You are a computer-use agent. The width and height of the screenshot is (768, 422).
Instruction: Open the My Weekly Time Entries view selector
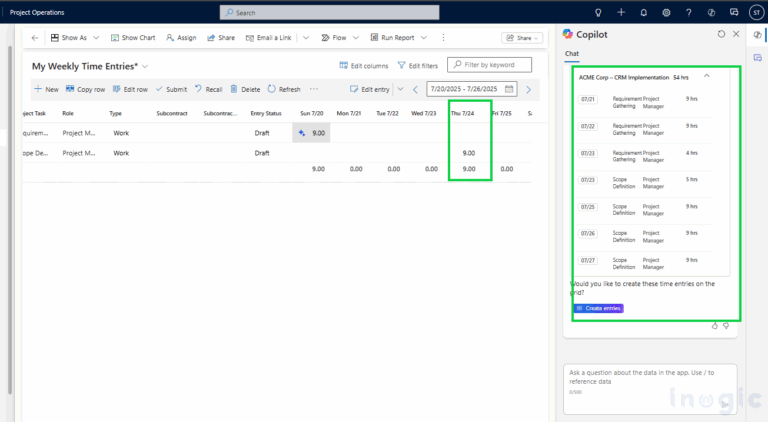click(90, 66)
